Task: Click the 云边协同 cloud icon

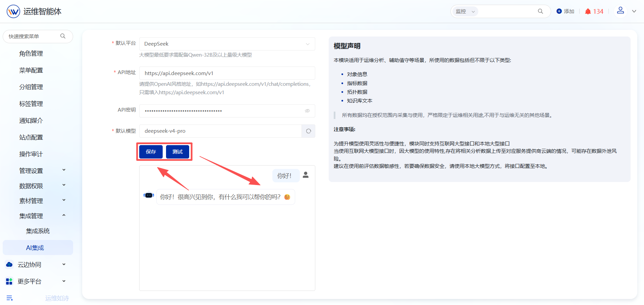Action: 9,264
